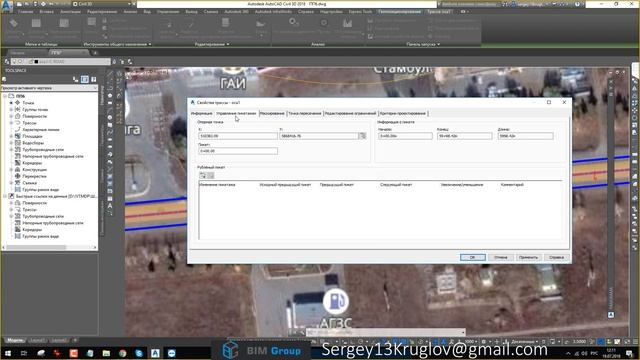Click the Следующий пикет column header

(396, 185)
